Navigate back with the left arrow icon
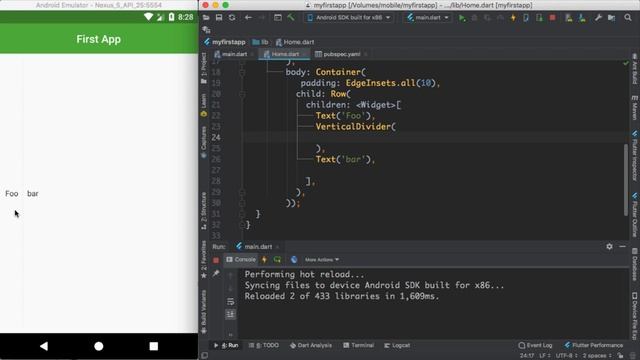640x360 pixels. [x=248, y=18]
